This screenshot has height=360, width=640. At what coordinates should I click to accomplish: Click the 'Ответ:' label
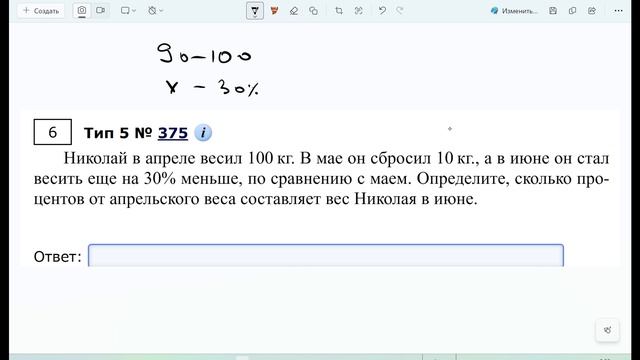[x=58, y=257]
